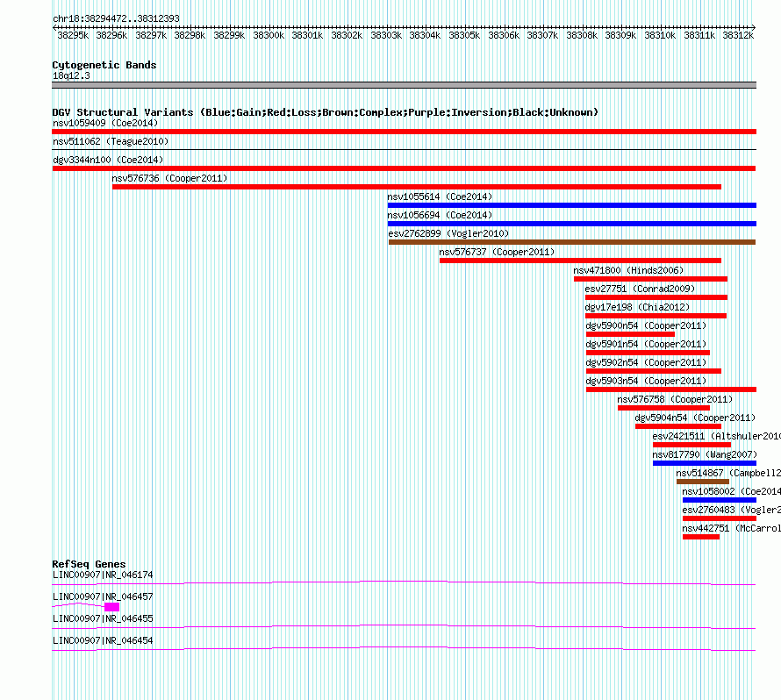Click the chr18:38294472..38312393 coordinate label
This screenshot has height=700, width=781.
coord(116,18)
